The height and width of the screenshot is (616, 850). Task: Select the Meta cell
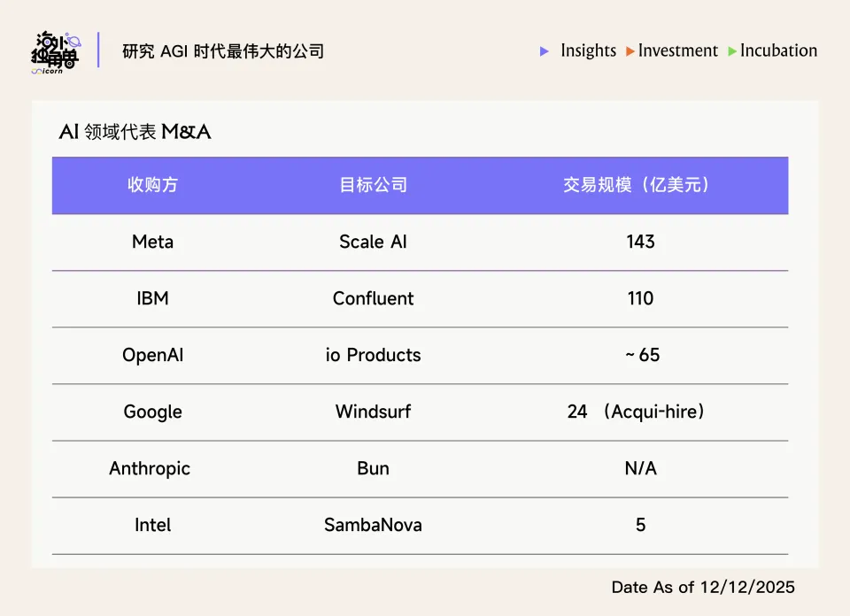click(x=152, y=242)
